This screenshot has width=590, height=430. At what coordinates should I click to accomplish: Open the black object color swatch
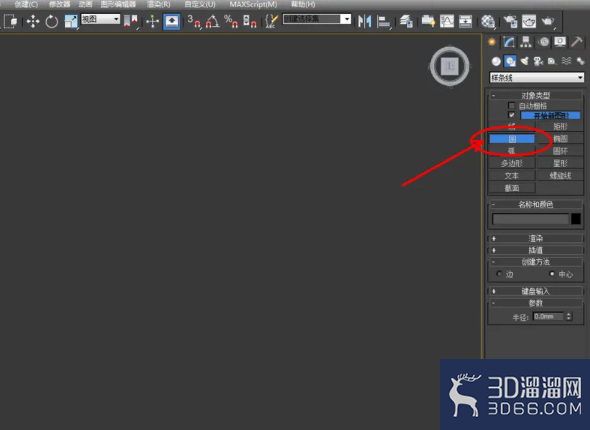coord(576,219)
